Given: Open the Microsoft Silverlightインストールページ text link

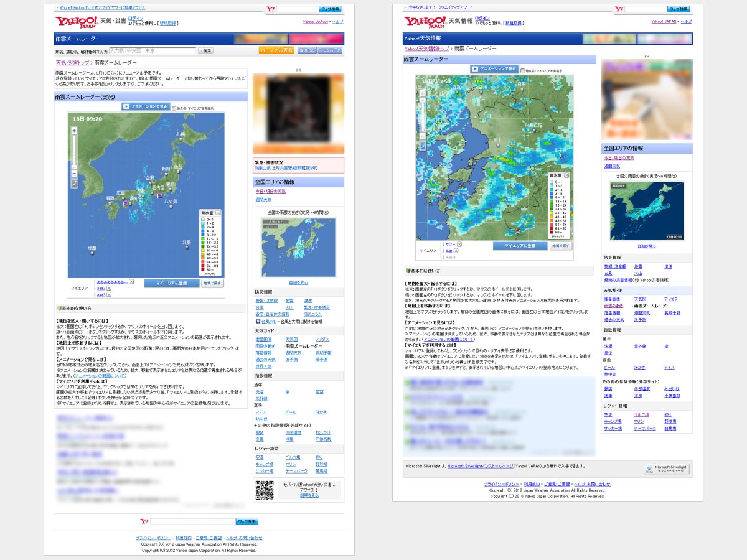Looking at the screenshot, I should click(x=480, y=465).
